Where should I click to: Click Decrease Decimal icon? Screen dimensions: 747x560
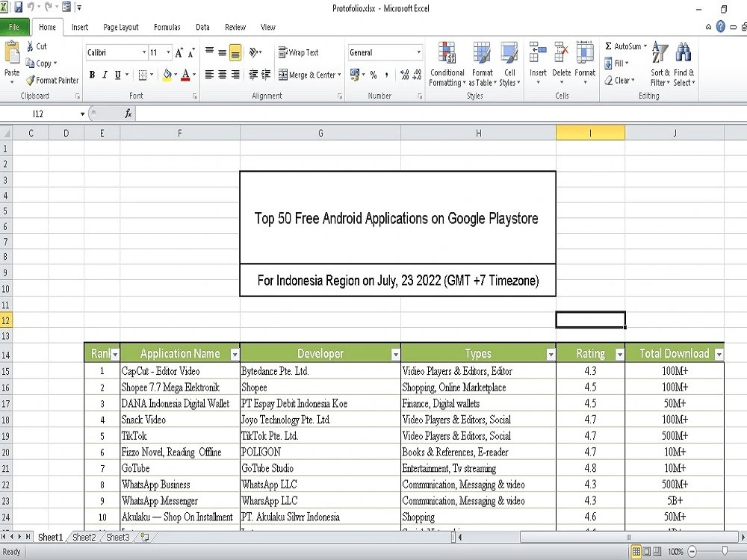417,75
